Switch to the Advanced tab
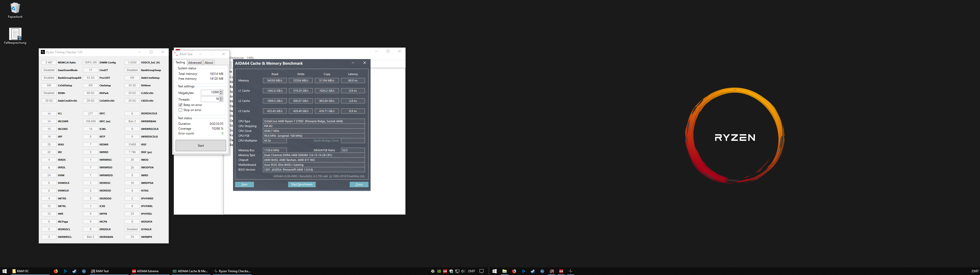The height and width of the screenshot is (275, 980). [194, 63]
